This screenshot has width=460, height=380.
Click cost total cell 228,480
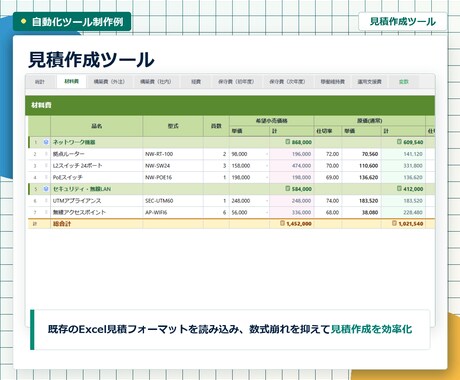[x=403, y=212]
